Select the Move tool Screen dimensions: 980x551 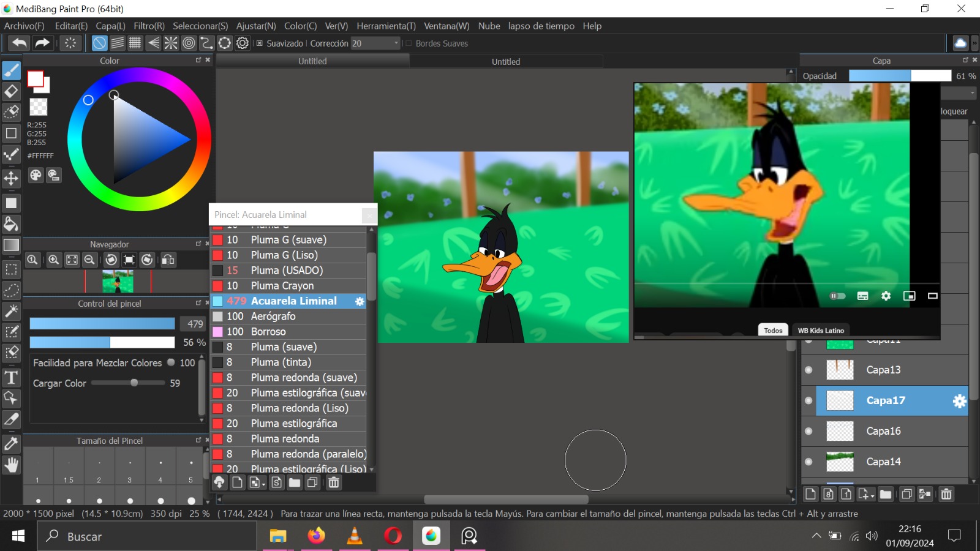coord(11,178)
